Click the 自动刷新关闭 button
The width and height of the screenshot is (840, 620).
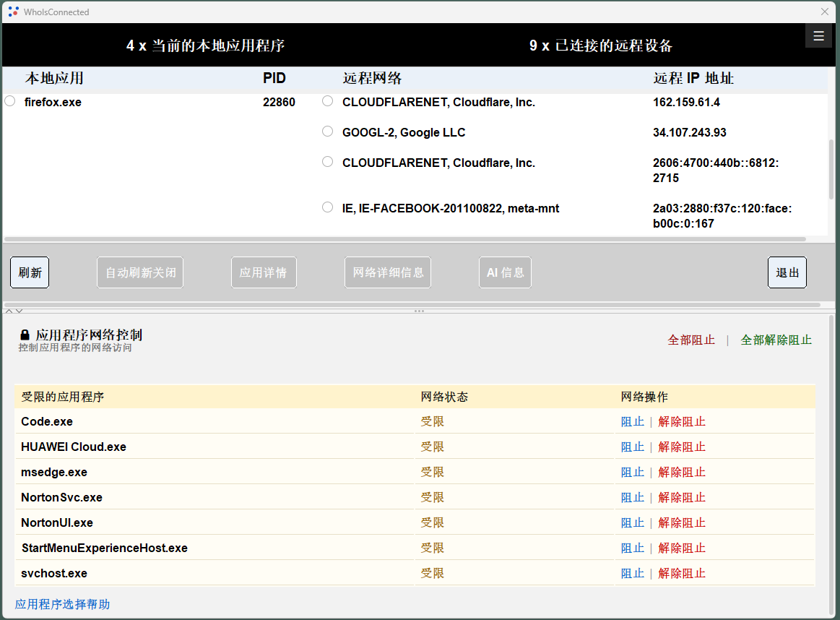click(140, 272)
